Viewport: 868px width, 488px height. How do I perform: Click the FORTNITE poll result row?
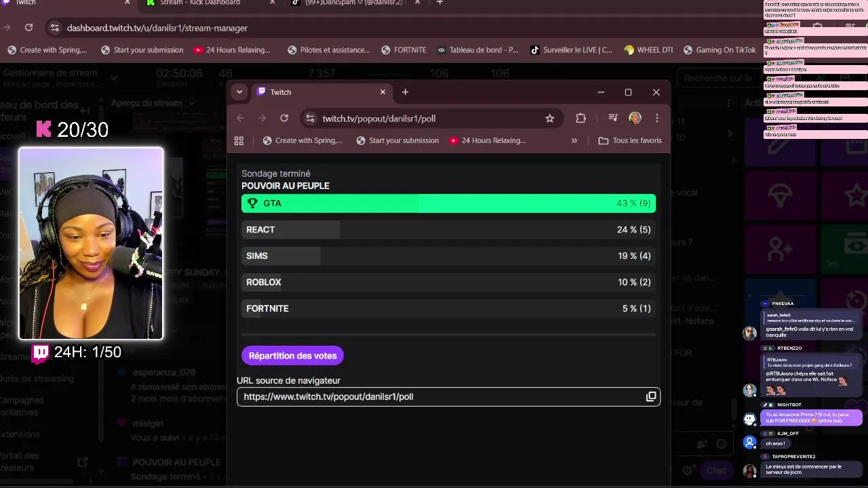(448, 308)
